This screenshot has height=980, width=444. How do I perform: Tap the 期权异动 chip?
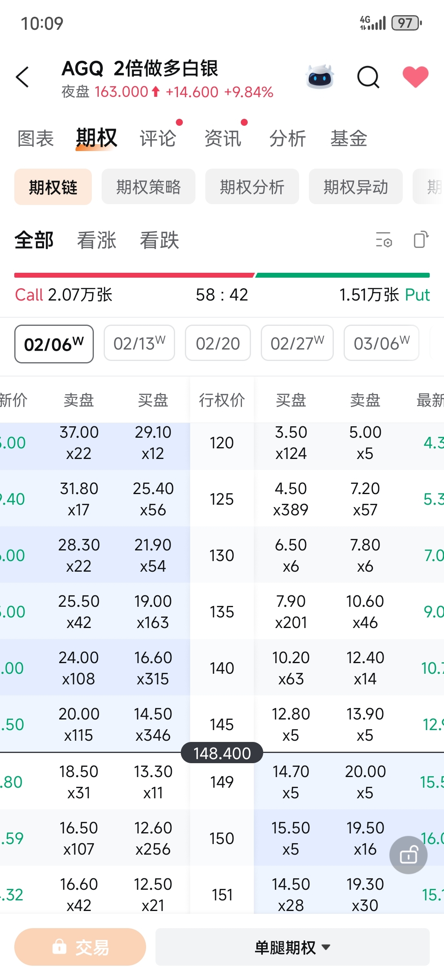pyautogui.click(x=355, y=187)
